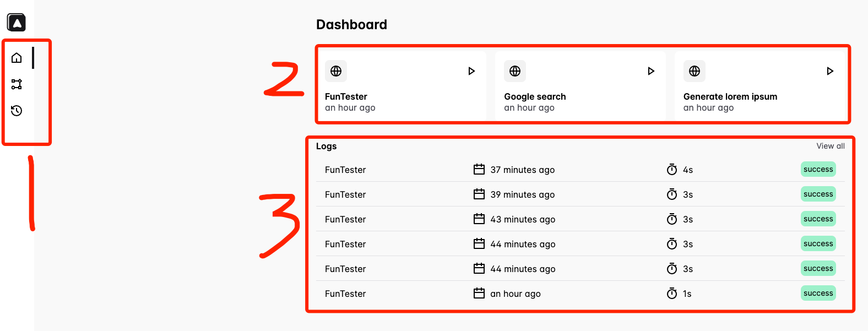Run Generate lorem ipsum play button
This screenshot has height=331, width=868.
[x=830, y=71]
